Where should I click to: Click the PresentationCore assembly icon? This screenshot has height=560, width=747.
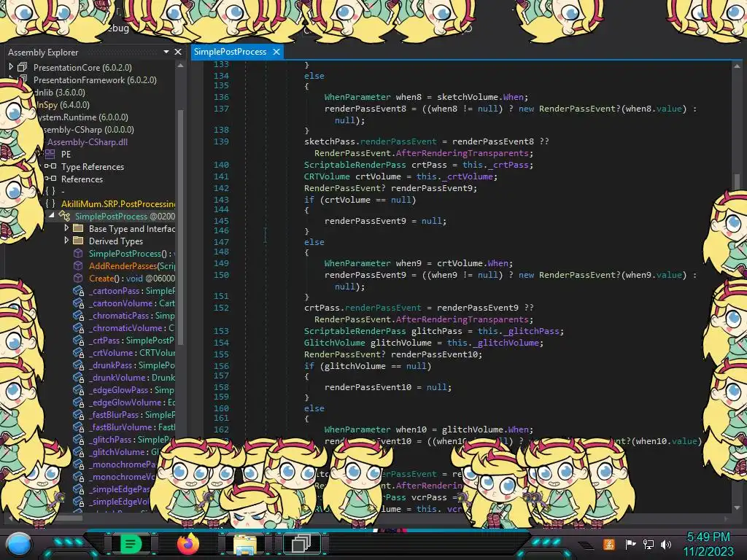pyautogui.click(x=22, y=67)
